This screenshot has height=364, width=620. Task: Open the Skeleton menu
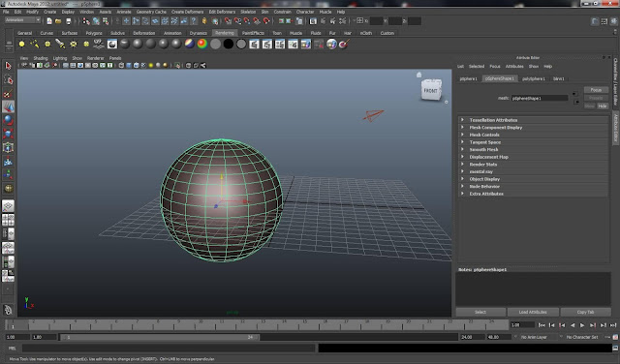[x=248, y=12]
